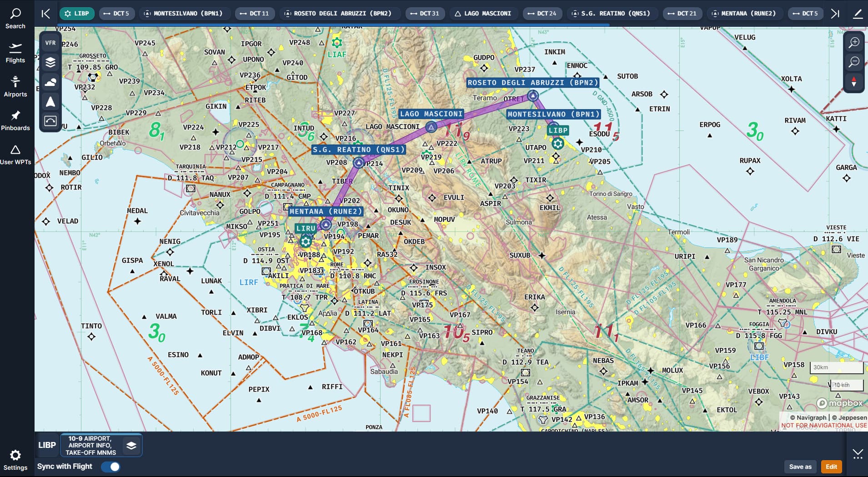The width and height of the screenshot is (868, 477).
Task: Show weather overlay cloud icon
Action: (x=50, y=82)
